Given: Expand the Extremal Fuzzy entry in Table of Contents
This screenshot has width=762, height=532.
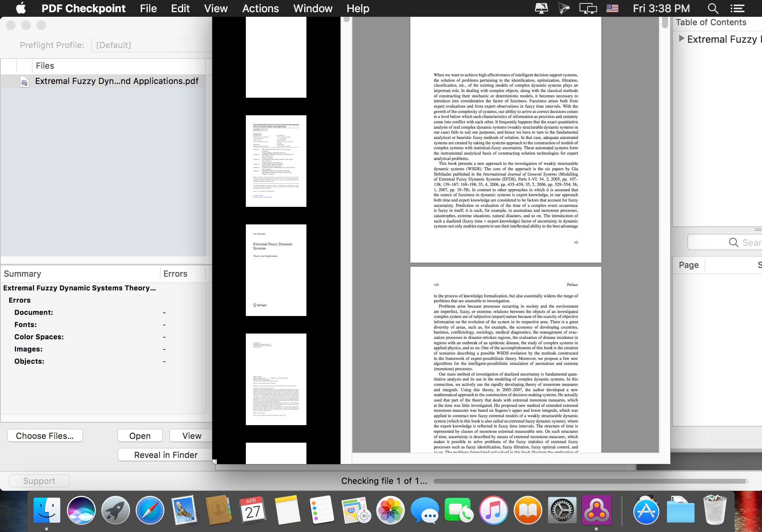Looking at the screenshot, I should coord(682,39).
